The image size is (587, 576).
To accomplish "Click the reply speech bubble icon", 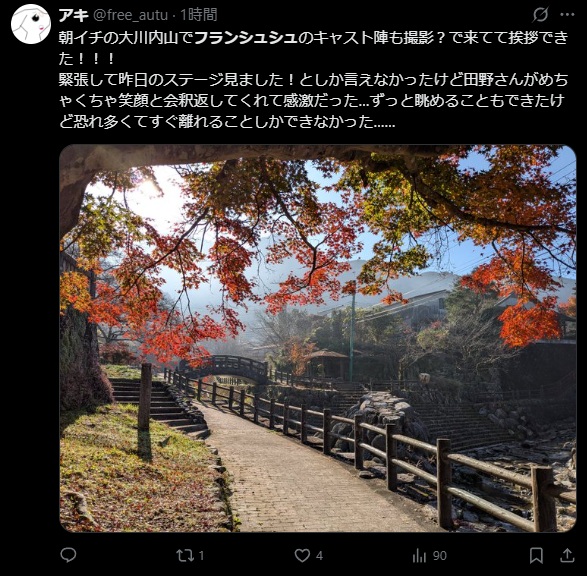I will pos(68,555).
